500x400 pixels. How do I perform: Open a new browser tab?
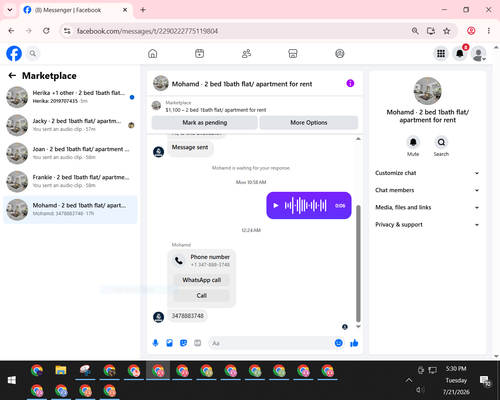point(143,10)
